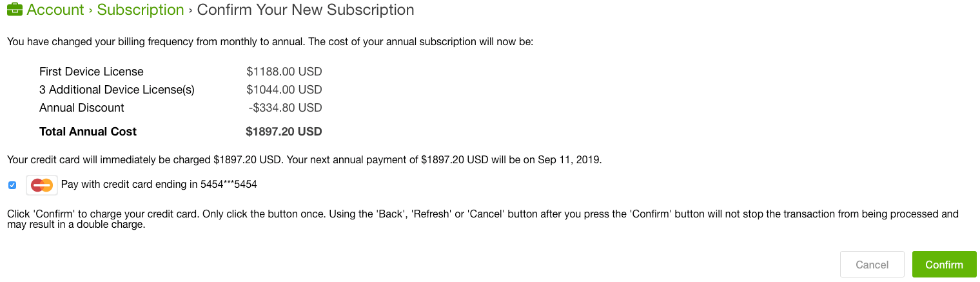This screenshot has width=980, height=282.
Task: Click the $1044.00 USD amount
Action: pos(284,90)
